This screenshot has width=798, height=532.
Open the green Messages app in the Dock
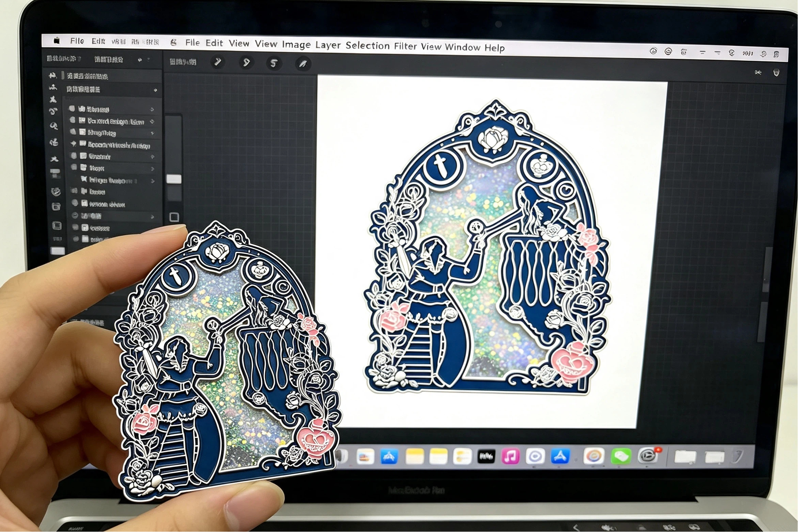coord(621,456)
